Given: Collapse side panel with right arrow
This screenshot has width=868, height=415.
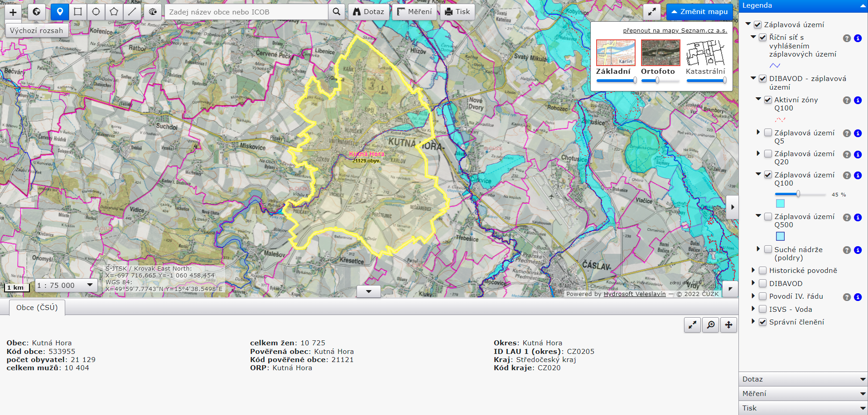Looking at the screenshot, I should [x=733, y=207].
